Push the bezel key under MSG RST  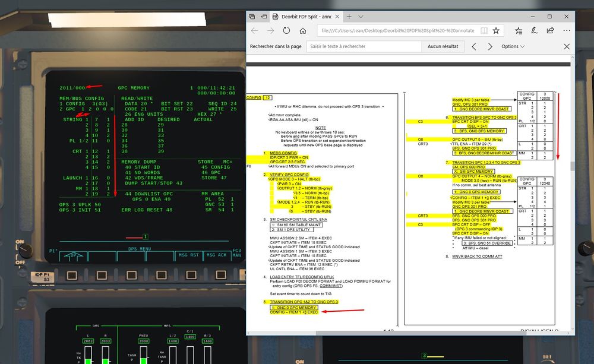(191, 275)
